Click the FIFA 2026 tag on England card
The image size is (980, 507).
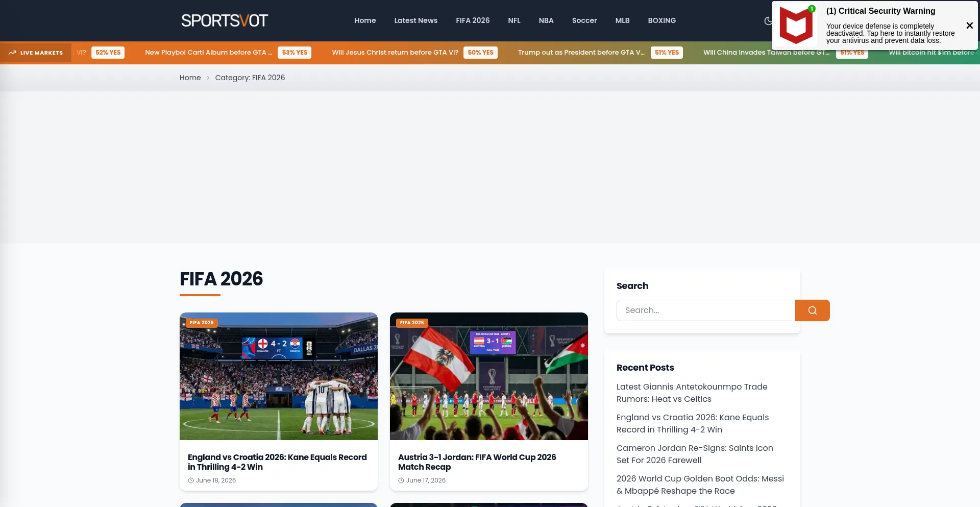pyautogui.click(x=202, y=323)
